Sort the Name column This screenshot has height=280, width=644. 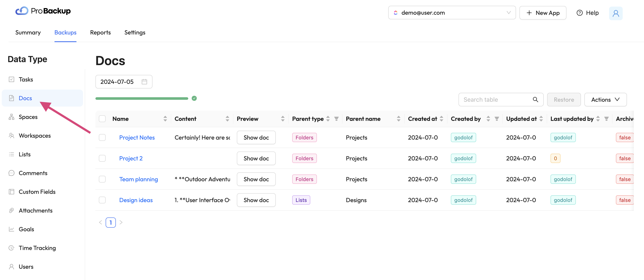click(x=165, y=119)
